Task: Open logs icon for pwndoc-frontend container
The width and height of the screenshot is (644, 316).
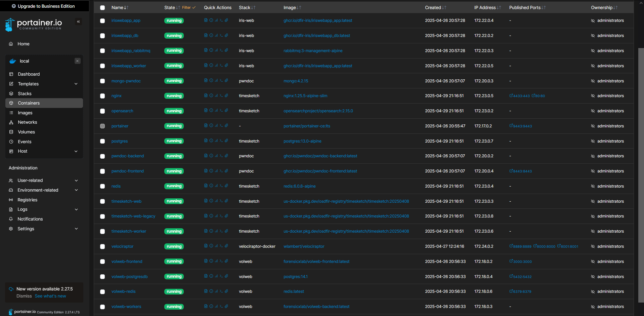Action: point(206,171)
